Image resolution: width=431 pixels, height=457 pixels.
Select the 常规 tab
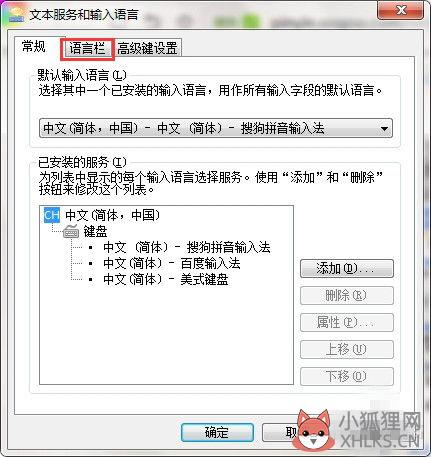tap(33, 46)
